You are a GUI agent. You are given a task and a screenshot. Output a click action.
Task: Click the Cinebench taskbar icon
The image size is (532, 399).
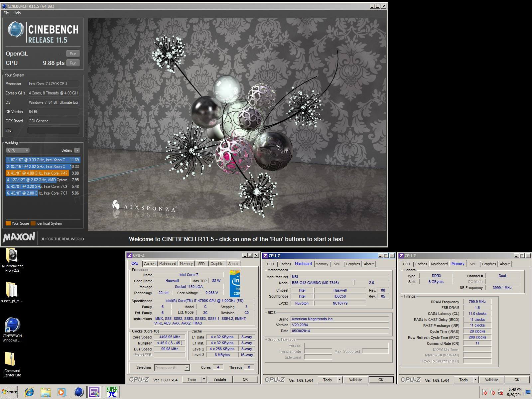(x=78, y=392)
